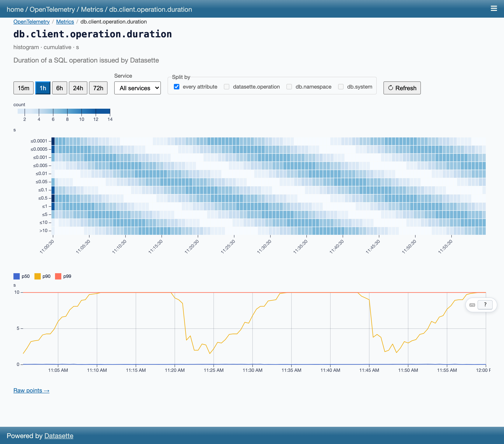
Task: Click the 11:50 AM axis label
Action: coord(408,370)
